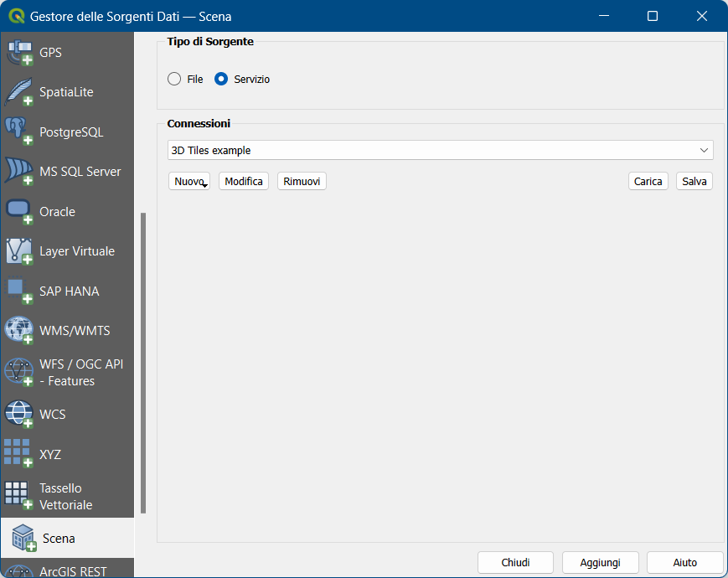Screen dimensions: 728x578
Task: Open the 3D Tiles example connections dropdown
Action: [x=440, y=151]
